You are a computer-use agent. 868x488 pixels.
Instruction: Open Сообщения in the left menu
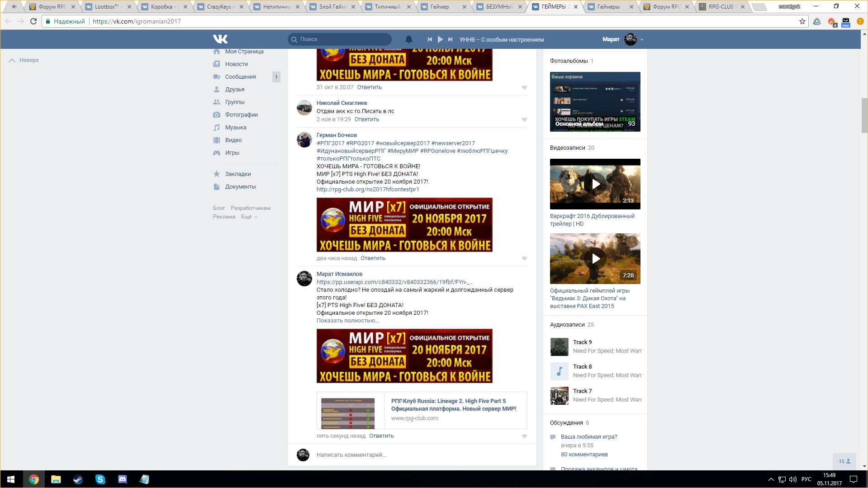coord(240,77)
